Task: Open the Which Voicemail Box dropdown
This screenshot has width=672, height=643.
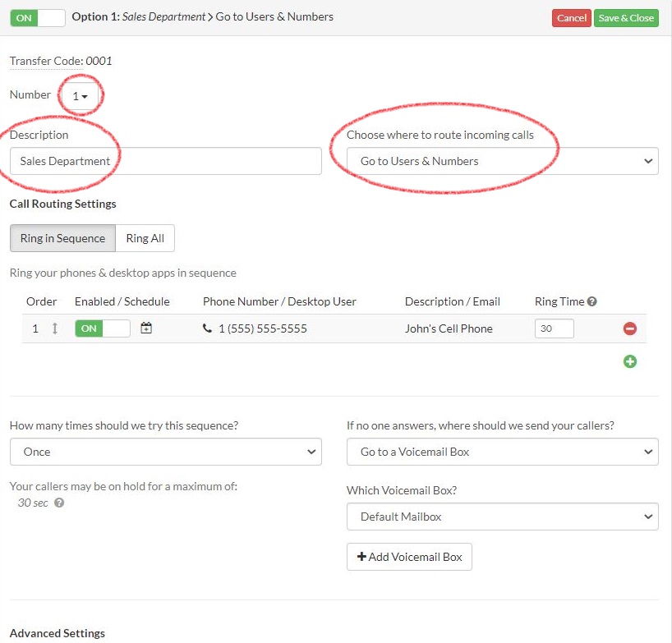Action: pyautogui.click(x=502, y=517)
